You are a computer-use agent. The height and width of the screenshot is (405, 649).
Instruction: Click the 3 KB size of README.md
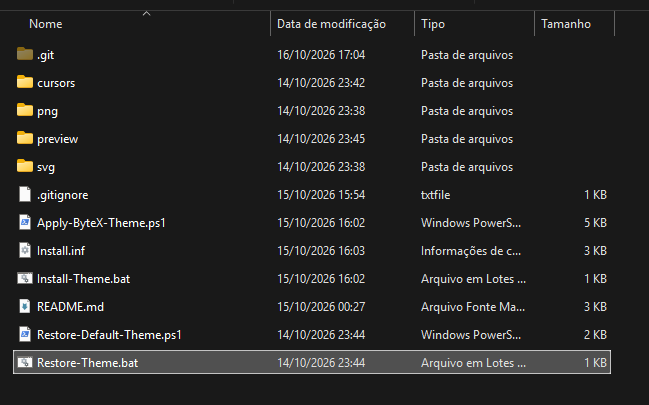pos(595,307)
